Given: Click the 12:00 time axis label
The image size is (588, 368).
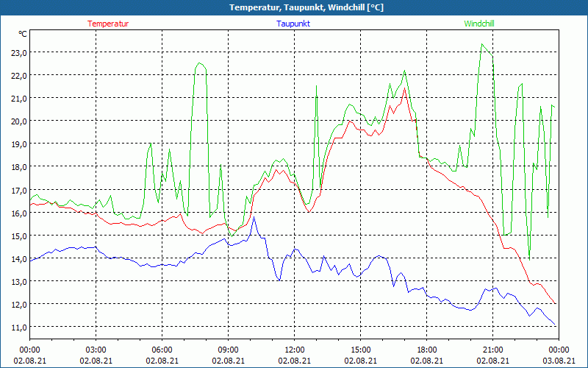Looking at the screenshot, I should [x=294, y=350].
